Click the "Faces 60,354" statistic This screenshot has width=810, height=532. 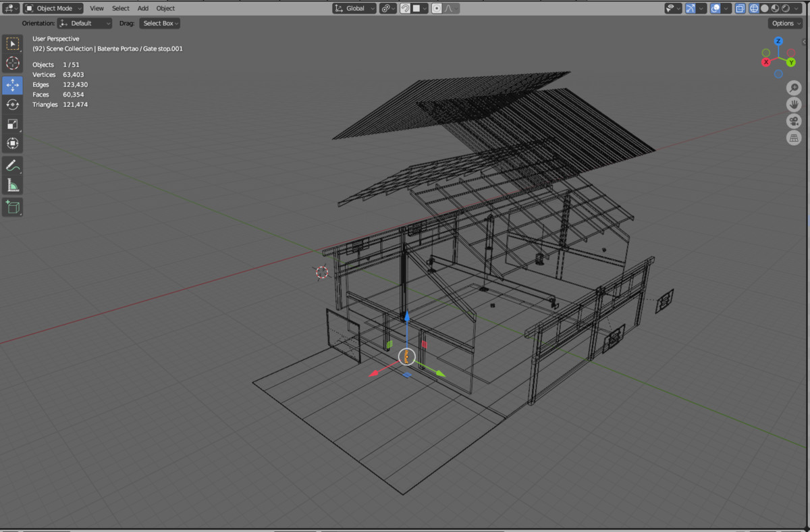tap(58, 95)
